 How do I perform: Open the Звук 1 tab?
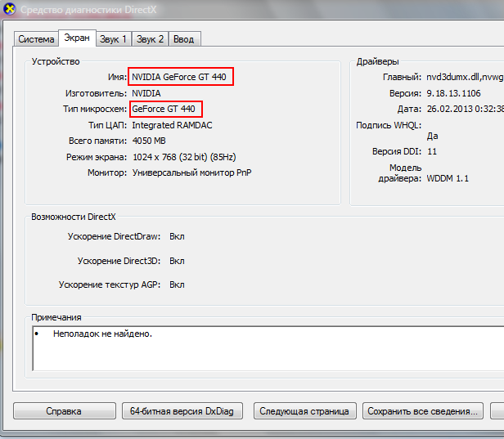pyautogui.click(x=113, y=39)
